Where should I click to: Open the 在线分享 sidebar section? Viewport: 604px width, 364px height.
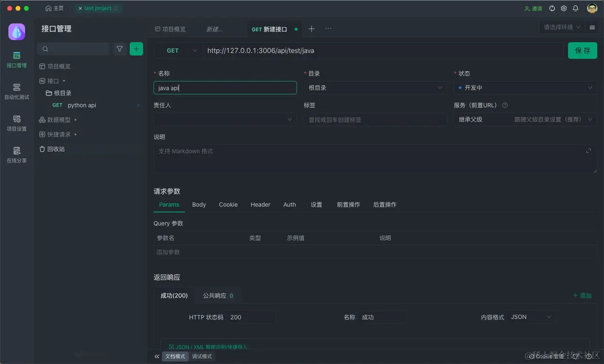[17, 155]
